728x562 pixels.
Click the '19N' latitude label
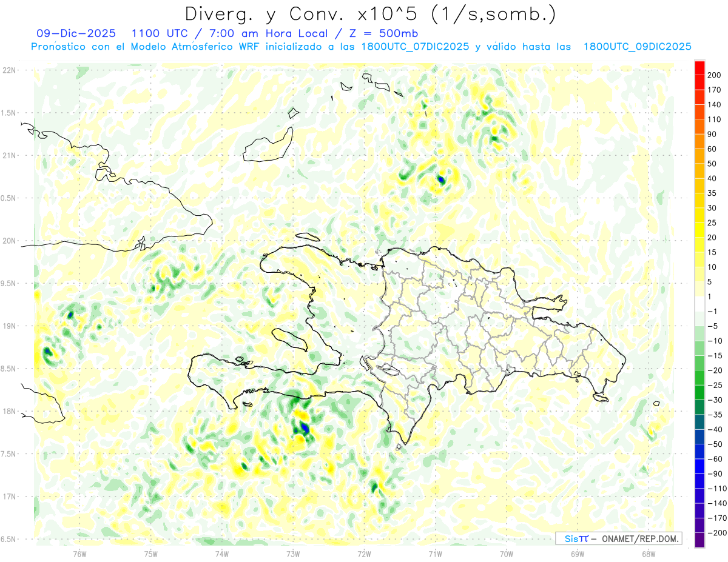9,326
